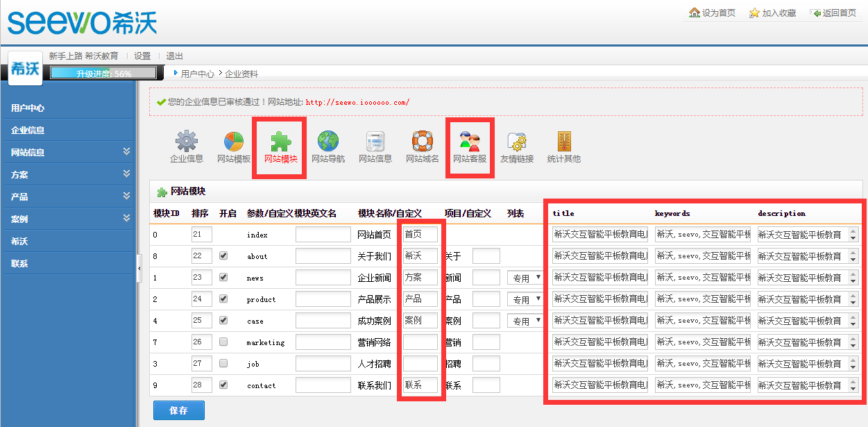This screenshot has height=427, width=868.
Task: Click the sort order field showing 21
Action: pos(201,235)
